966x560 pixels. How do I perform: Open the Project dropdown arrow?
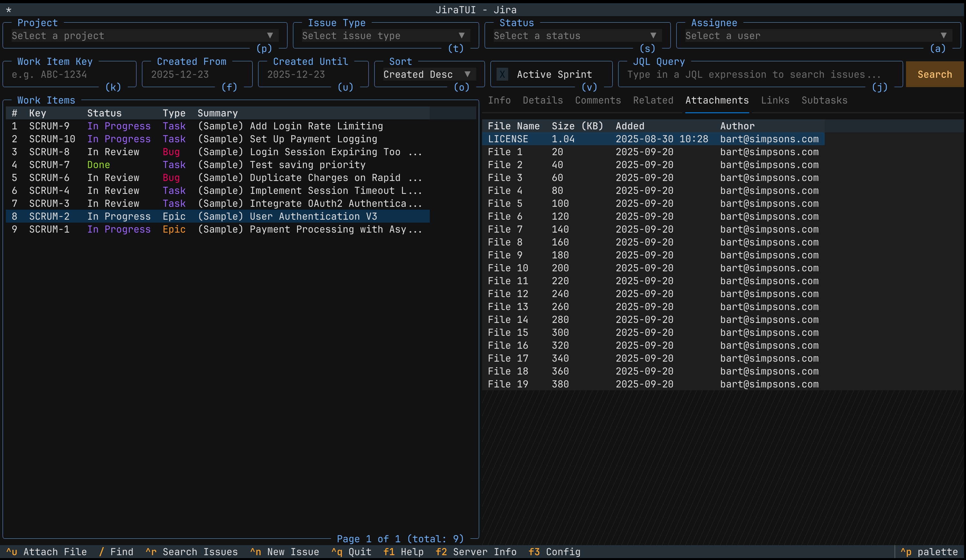(270, 36)
